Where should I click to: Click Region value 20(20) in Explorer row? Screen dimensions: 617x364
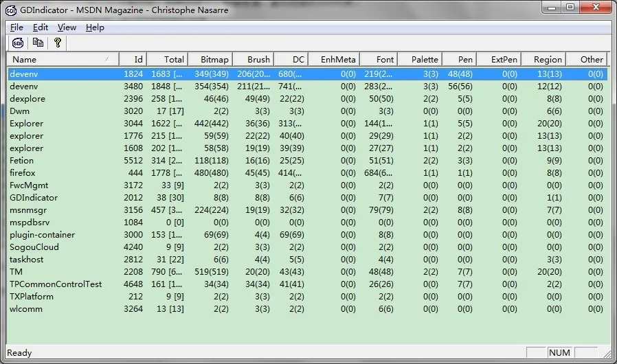550,124
